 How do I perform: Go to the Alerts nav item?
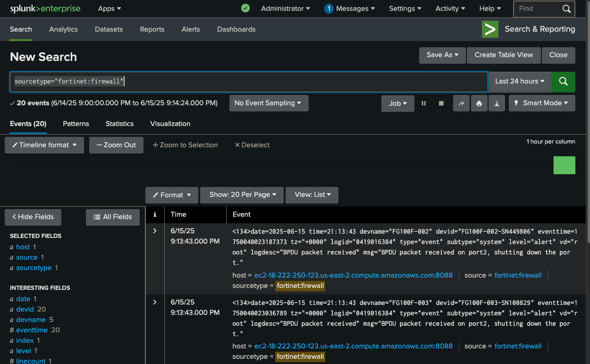click(191, 29)
